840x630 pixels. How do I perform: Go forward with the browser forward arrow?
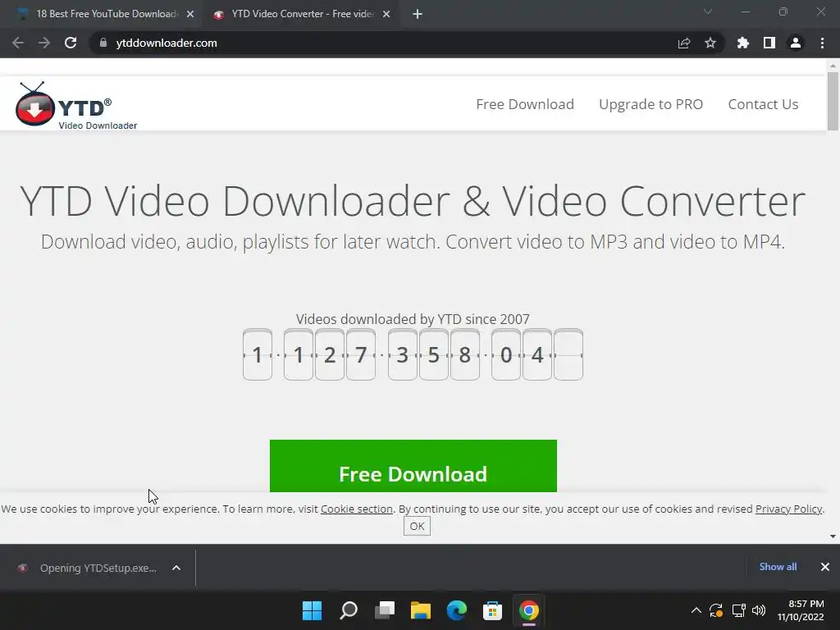(x=44, y=43)
